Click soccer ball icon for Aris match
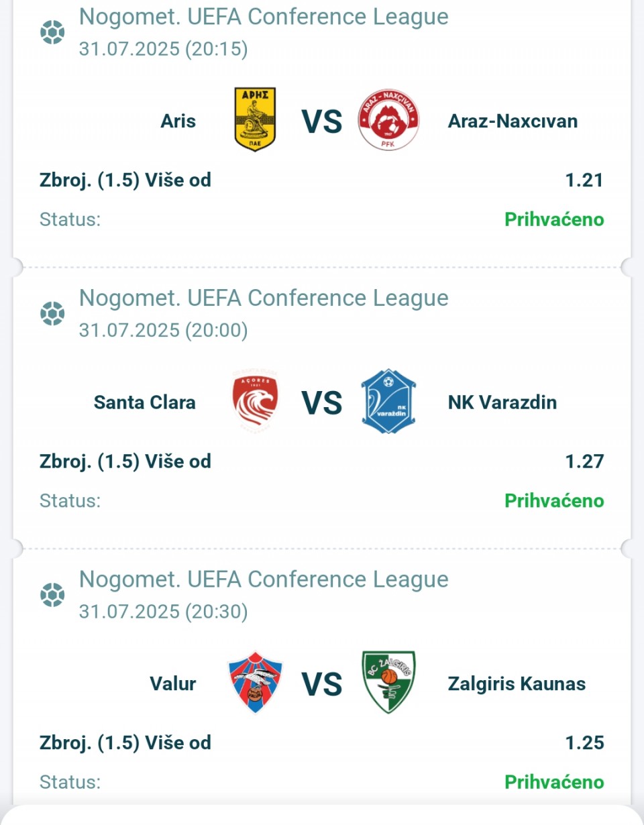The height and width of the screenshot is (825, 644). (52, 32)
